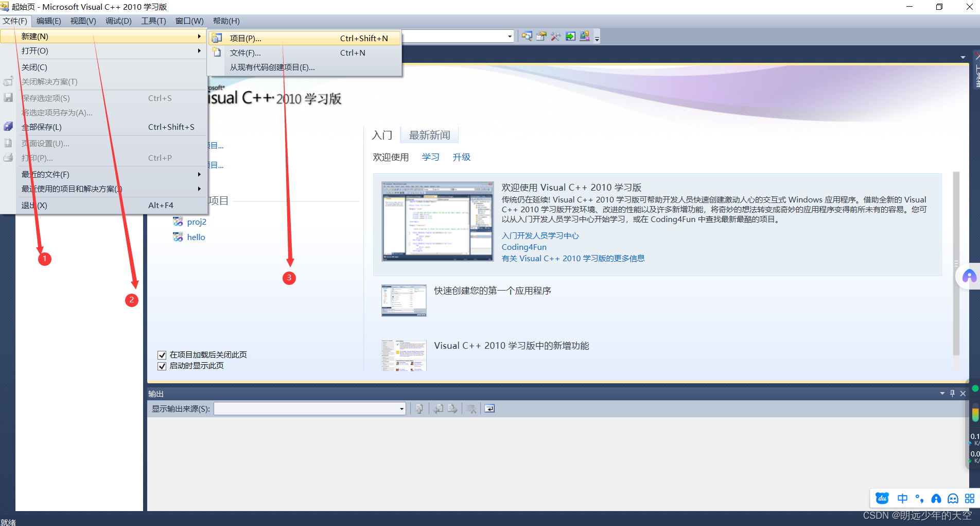
Task: Uncheck 启动时显示此页 checkbox
Action: click(162, 366)
